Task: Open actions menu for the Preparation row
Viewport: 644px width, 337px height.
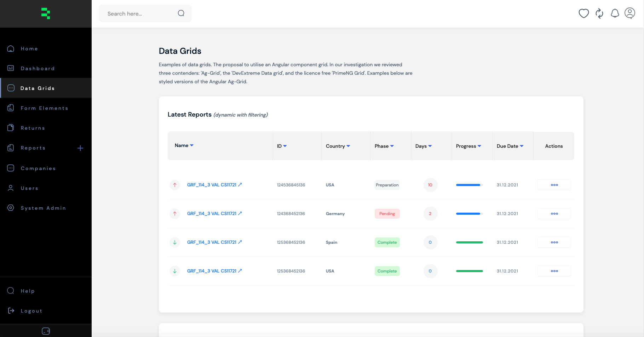Action: click(554, 185)
